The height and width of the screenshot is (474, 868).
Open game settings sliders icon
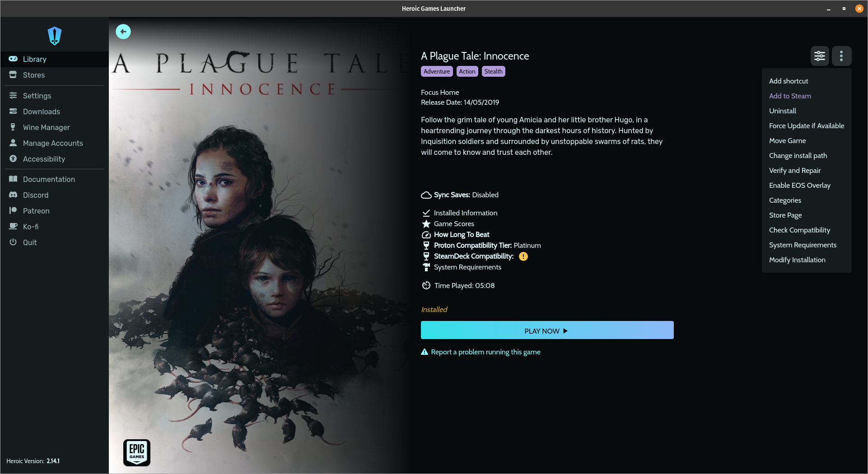pos(820,56)
